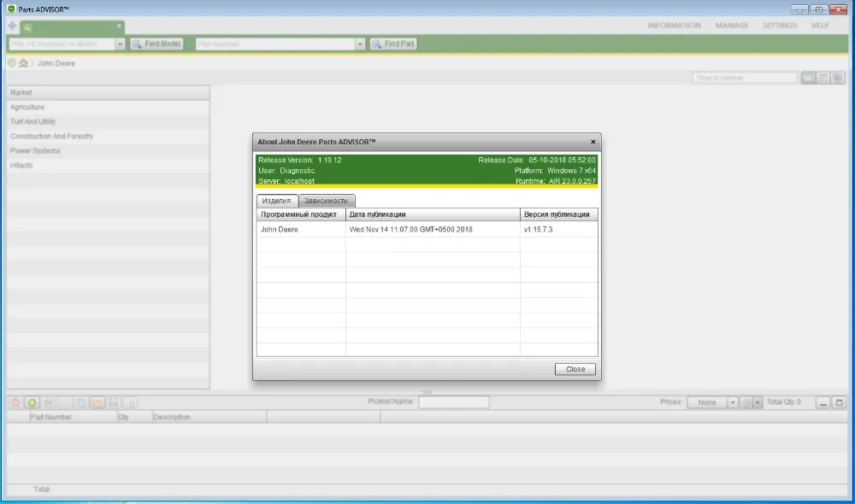Click the Close button in About dialog
The height and width of the screenshot is (504, 855).
[575, 369]
